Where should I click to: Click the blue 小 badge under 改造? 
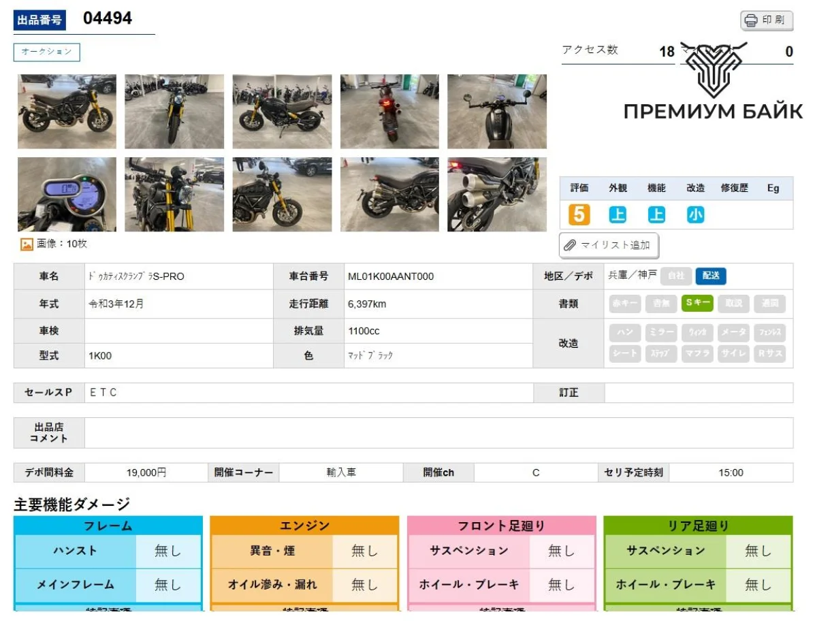pyautogui.click(x=695, y=215)
